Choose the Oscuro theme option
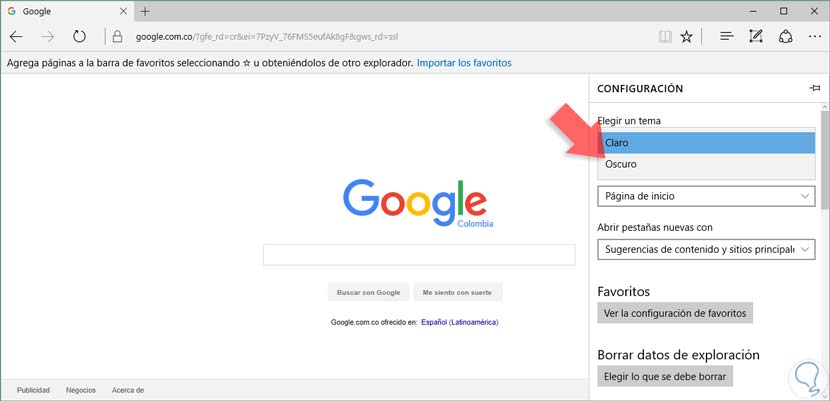 [x=706, y=165]
